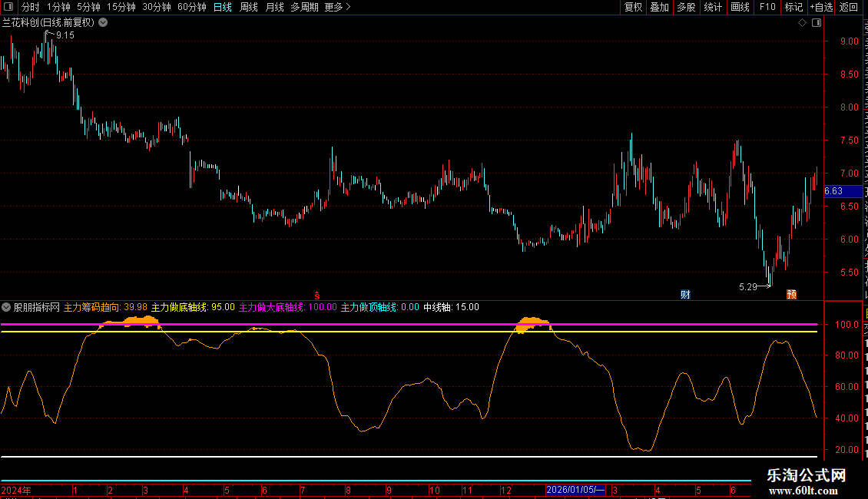
Task: Click the 2024年 label on time axis
Action: click(x=16, y=491)
